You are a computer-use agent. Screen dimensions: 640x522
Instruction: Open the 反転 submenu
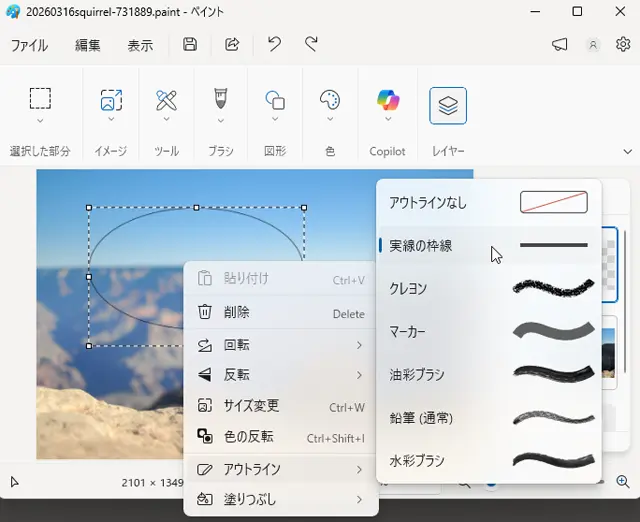coord(281,375)
